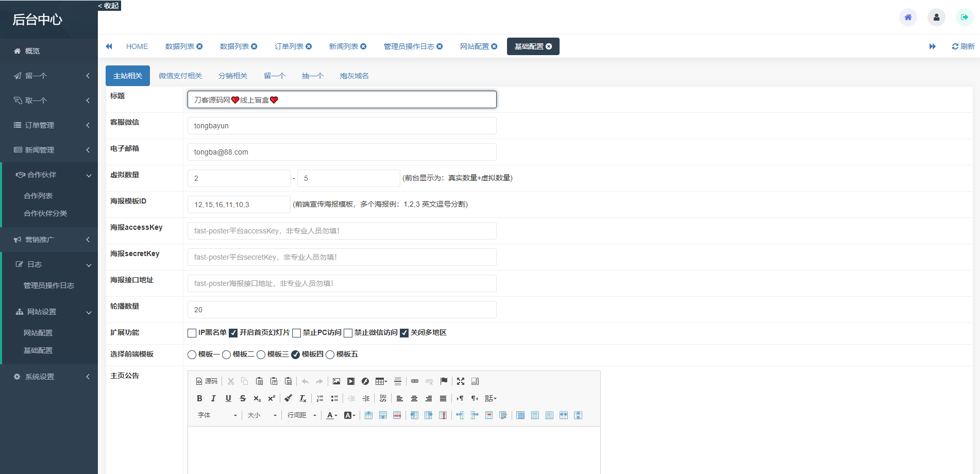Select the center align icon
The height and width of the screenshot is (474, 980).
414,398
